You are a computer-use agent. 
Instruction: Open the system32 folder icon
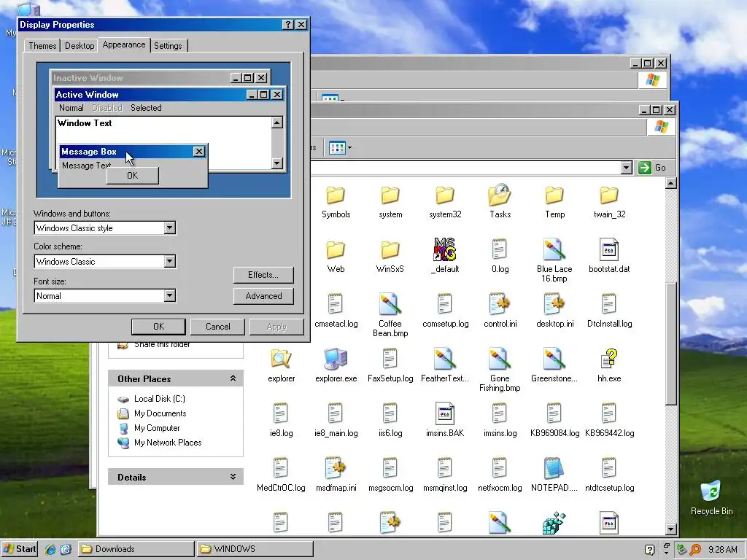[445, 195]
